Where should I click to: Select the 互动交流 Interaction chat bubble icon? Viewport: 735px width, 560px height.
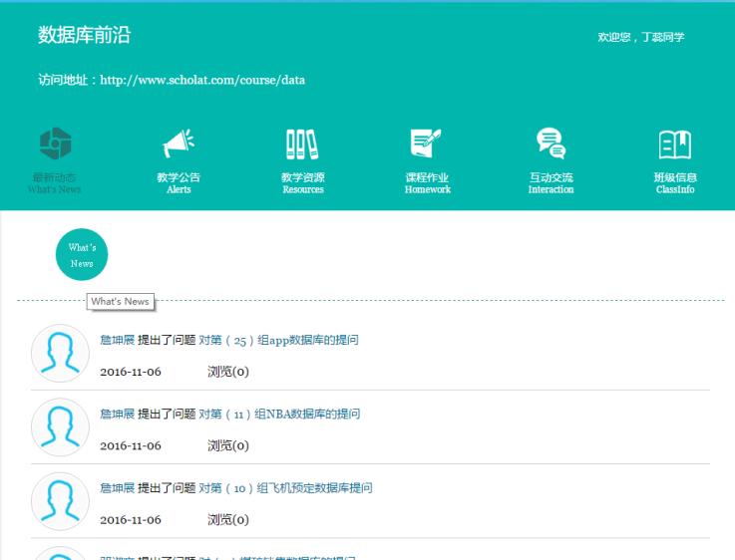tap(551, 143)
